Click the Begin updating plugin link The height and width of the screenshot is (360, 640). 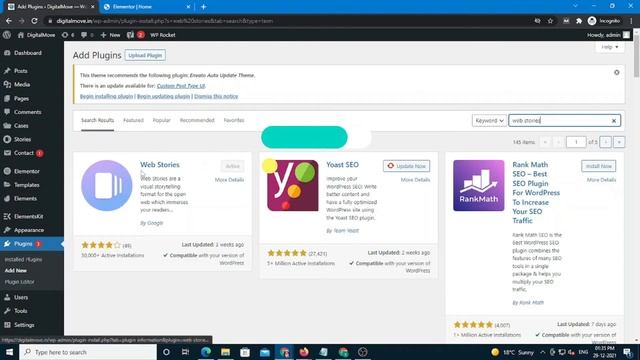(163, 96)
